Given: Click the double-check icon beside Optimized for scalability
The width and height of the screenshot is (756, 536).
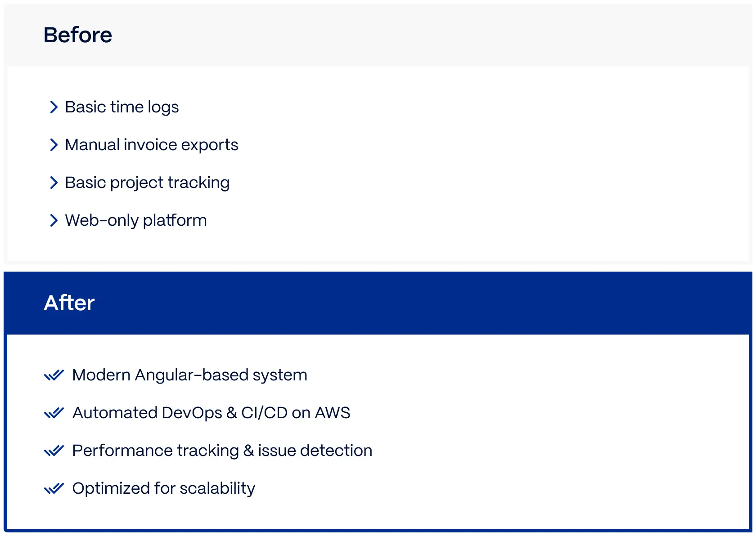Looking at the screenshot, I should pyautogui.click(x=54, y=488).
